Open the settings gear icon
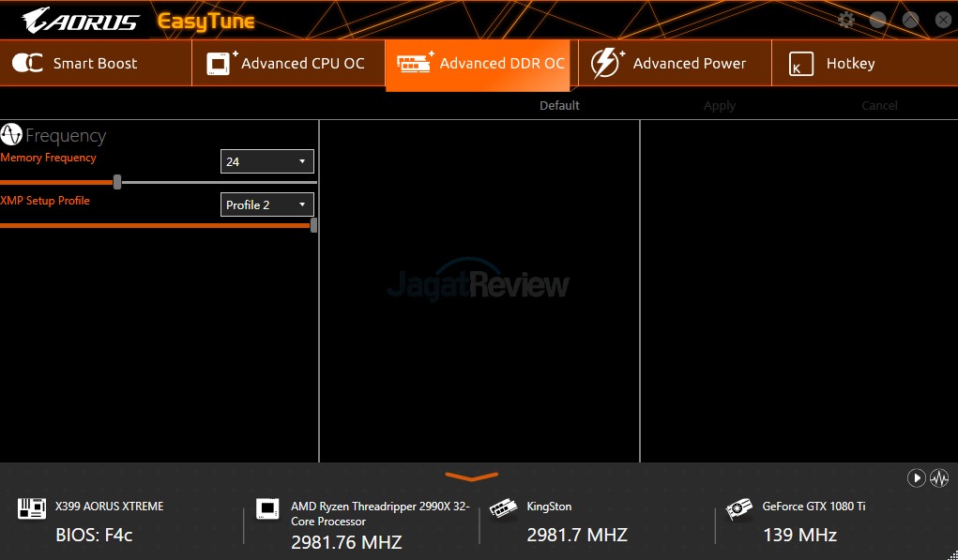The image size is (958, 560). pos(846,20)
